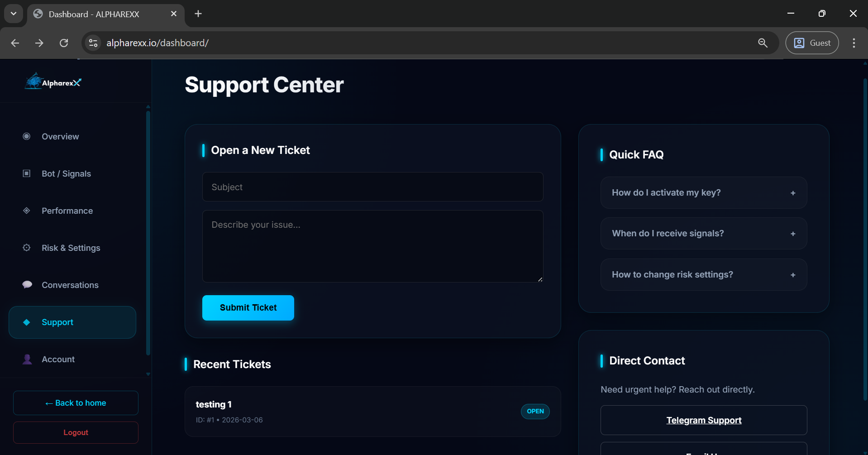The image size is (868, 455).
Task: Open Risk & Settings page
Action: pyautogui.click(x=72, y=248)
